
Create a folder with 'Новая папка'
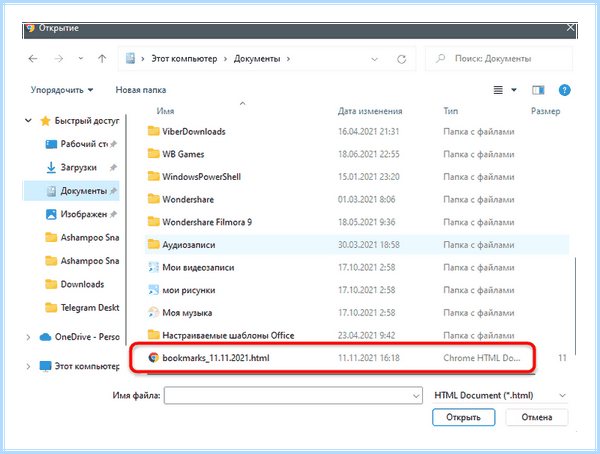(141, 90)
